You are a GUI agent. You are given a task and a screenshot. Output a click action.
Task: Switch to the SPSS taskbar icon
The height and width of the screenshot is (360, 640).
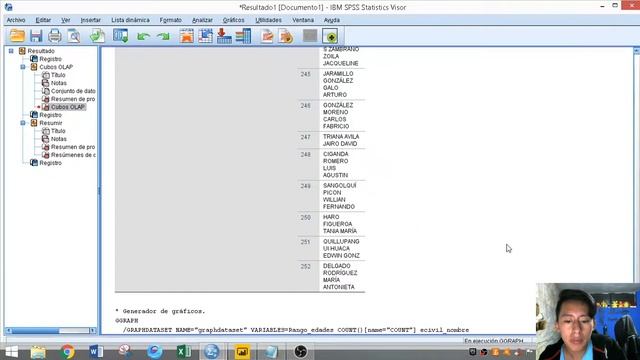(x=211, y=352)
